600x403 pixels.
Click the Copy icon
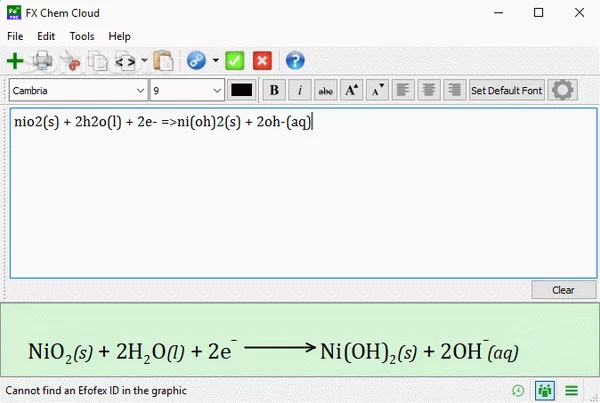(98, 61)
